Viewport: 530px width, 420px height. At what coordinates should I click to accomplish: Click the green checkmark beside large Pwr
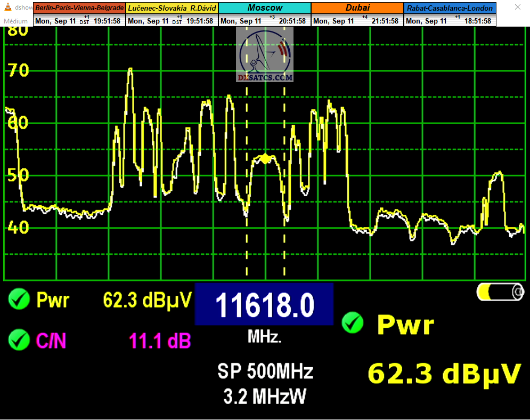click(353, 323)
